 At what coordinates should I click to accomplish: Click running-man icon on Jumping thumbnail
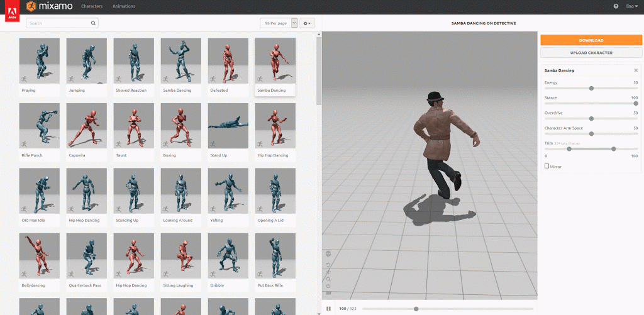point(71,79)
